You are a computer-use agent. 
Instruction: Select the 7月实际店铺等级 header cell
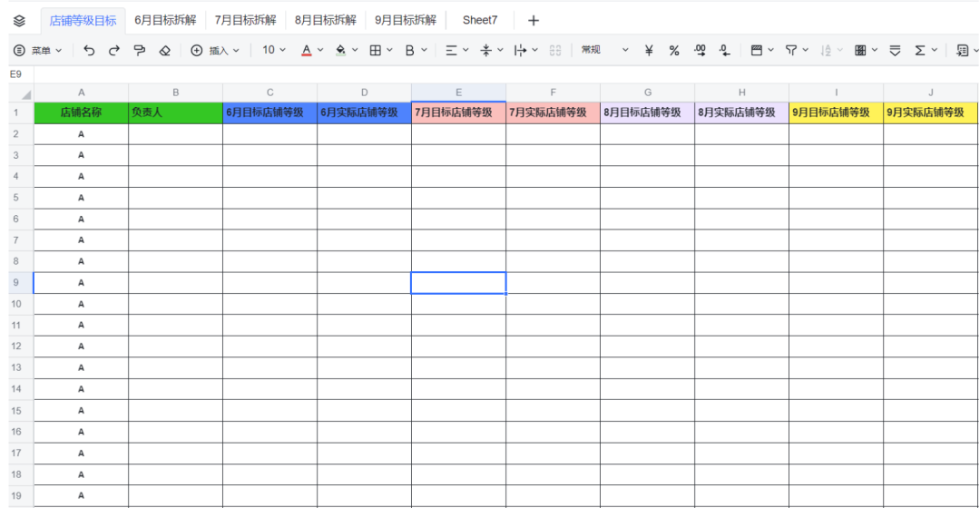click(554, 112)
